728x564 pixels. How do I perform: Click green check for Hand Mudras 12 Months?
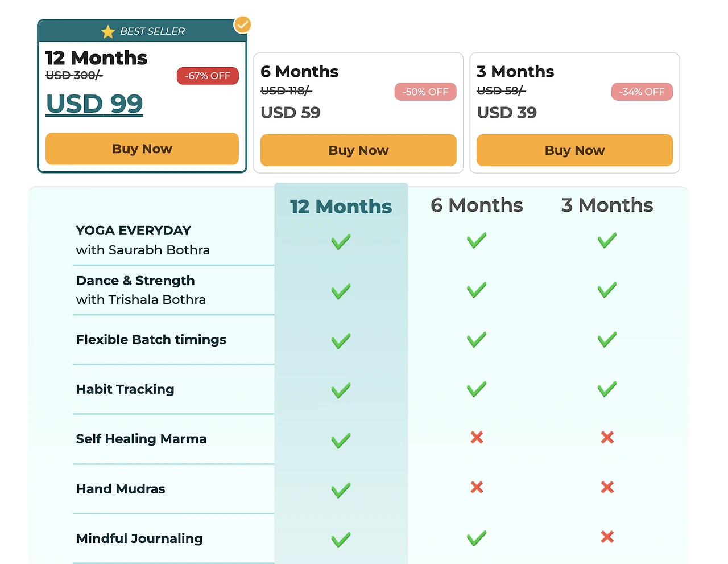tap(341, 490)
